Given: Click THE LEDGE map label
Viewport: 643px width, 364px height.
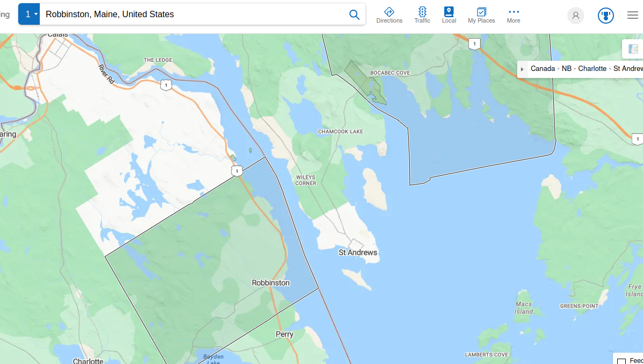Looking at the screenshot, I should [158, 60].
